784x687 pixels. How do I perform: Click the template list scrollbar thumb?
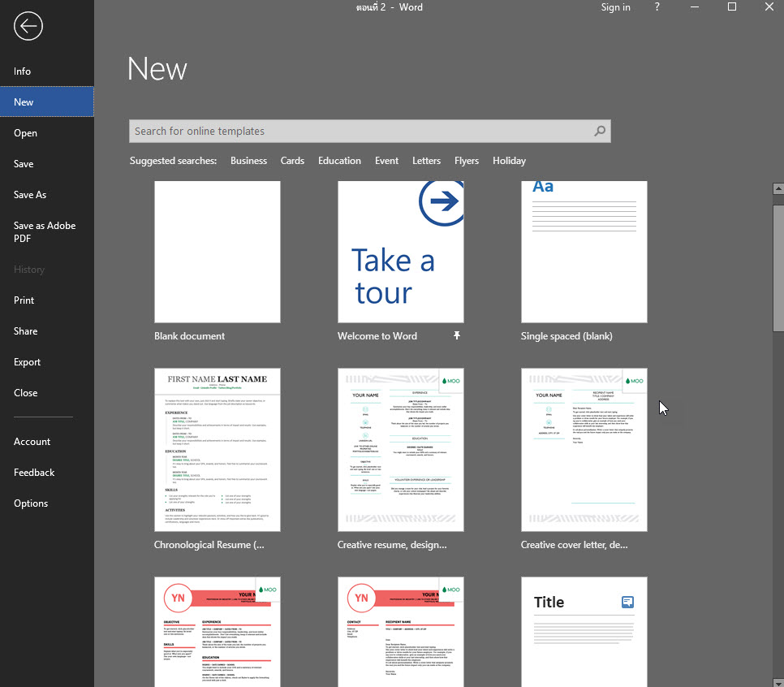coord(778,268)
